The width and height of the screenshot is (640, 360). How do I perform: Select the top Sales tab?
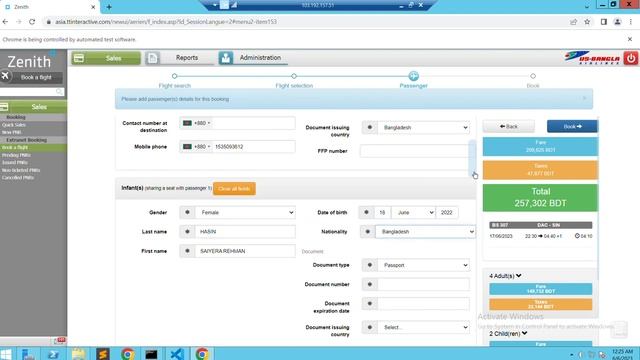click(106, 58)
